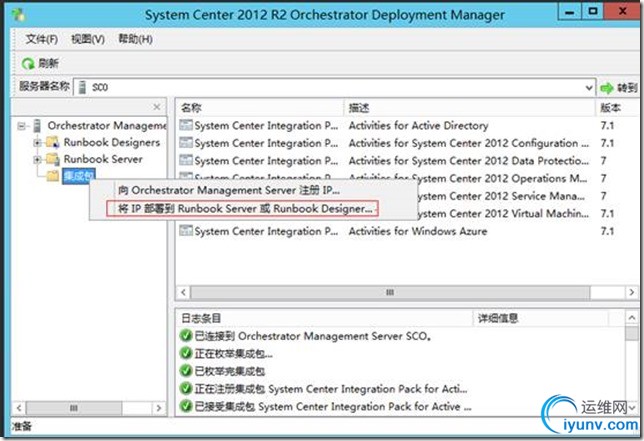This screenshot has width=644, height=441.
Task: Click the Active Directory integration pack icon
Action: [186, 125]
